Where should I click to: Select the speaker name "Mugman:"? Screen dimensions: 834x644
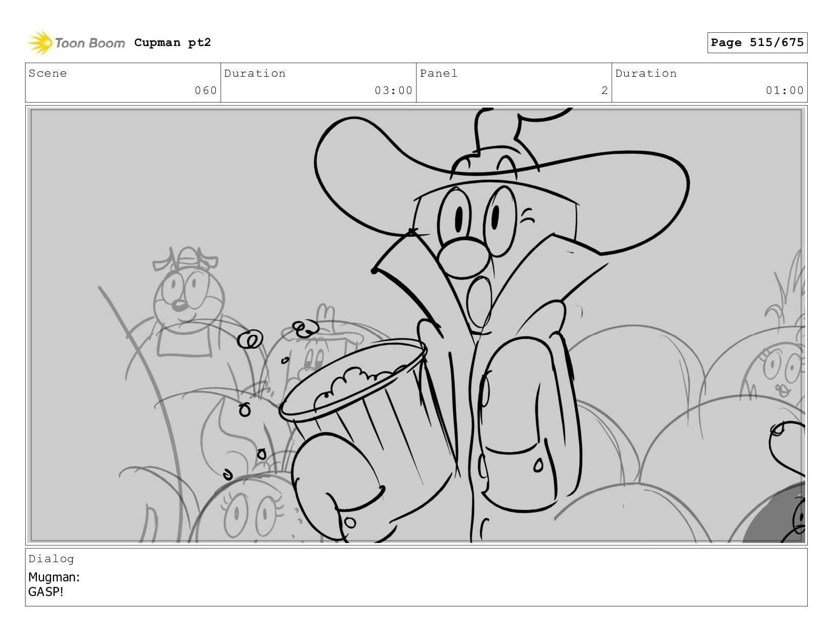54,577
